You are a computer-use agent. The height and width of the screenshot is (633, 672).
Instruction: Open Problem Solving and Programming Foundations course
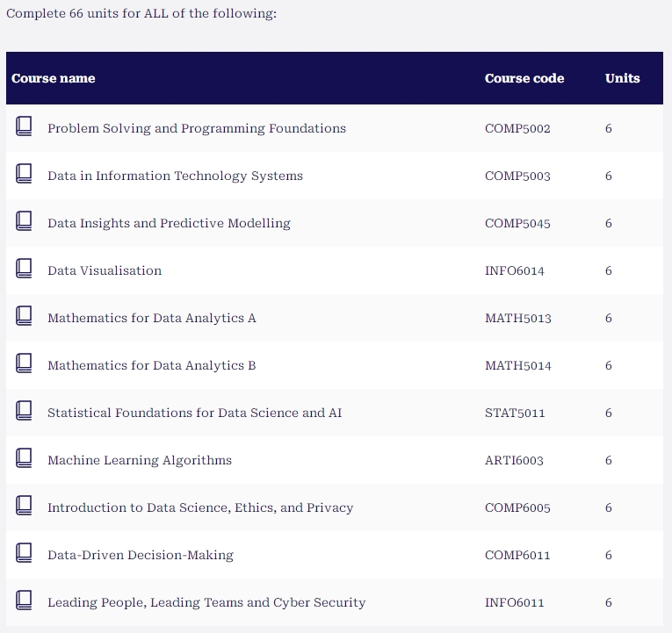tap(197, 128)
